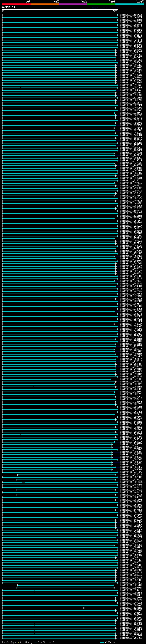Open hit UniRef100_A9NVP8
The height and width of the screenshot is (644, 146).
131,628
